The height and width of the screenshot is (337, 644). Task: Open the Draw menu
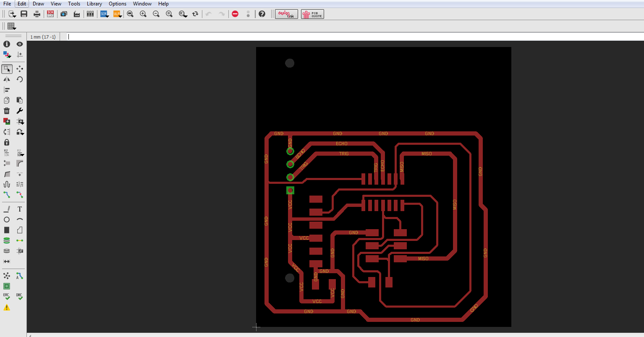tap(38, 4)
